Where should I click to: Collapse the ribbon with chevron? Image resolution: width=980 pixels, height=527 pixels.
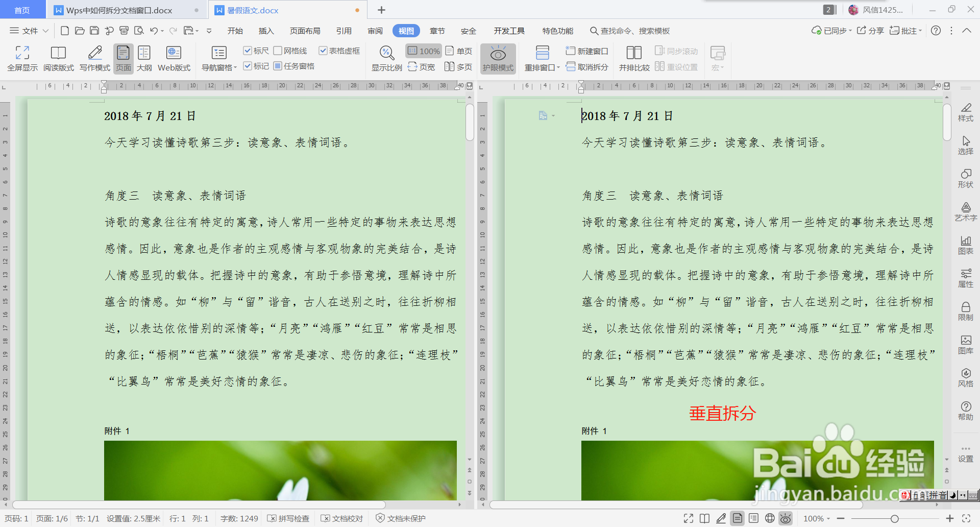click(967, 31)
